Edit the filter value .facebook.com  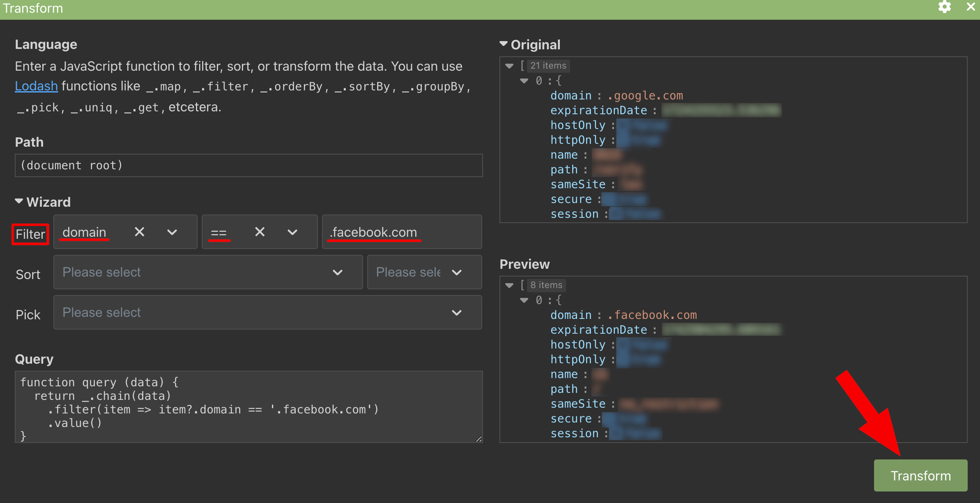(402, 232)
